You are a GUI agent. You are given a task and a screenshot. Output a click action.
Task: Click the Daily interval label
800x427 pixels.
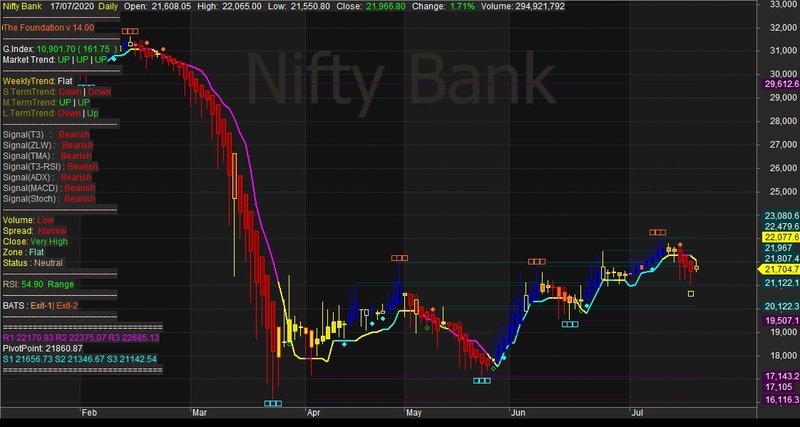tap(107, 7)
